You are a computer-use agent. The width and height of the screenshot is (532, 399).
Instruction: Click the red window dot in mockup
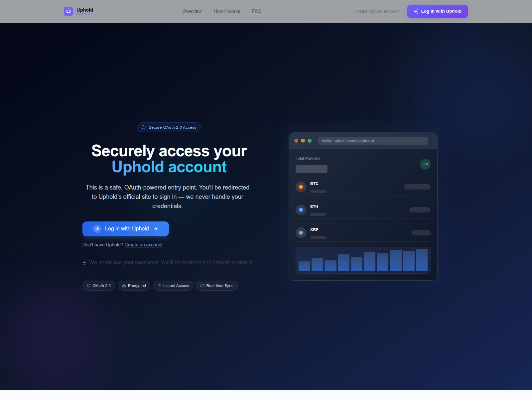coord(296,141)
